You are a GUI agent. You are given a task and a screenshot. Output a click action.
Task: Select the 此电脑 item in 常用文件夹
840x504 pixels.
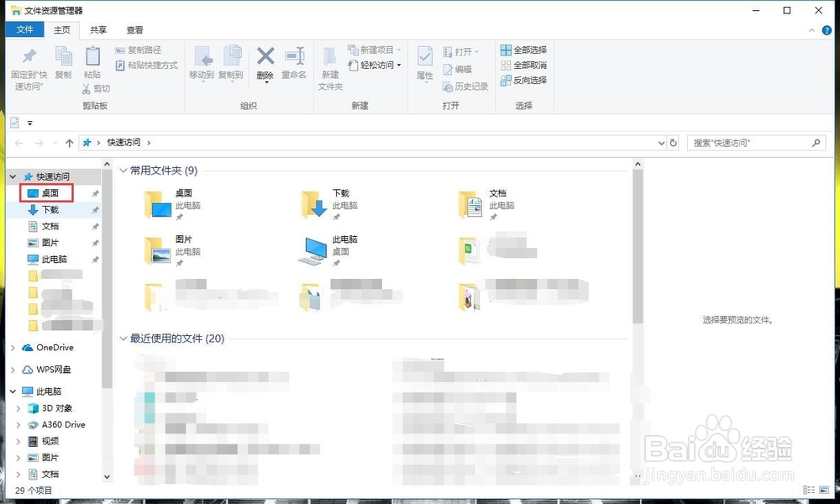(328, 251)
